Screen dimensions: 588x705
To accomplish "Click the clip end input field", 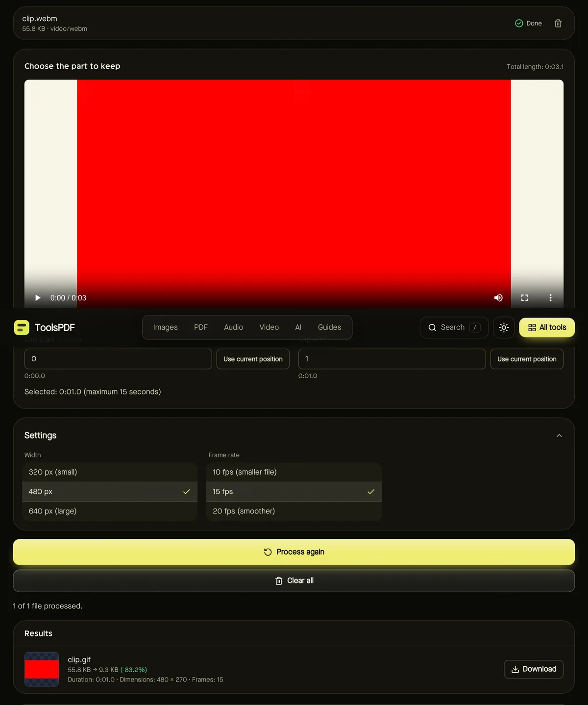I will (392, 359).
